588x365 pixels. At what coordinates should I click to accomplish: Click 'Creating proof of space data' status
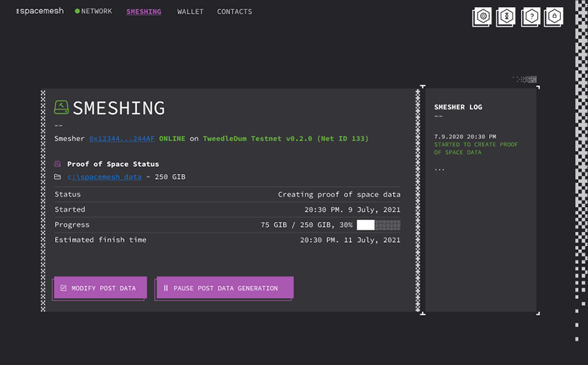click(x=339, y=194)
